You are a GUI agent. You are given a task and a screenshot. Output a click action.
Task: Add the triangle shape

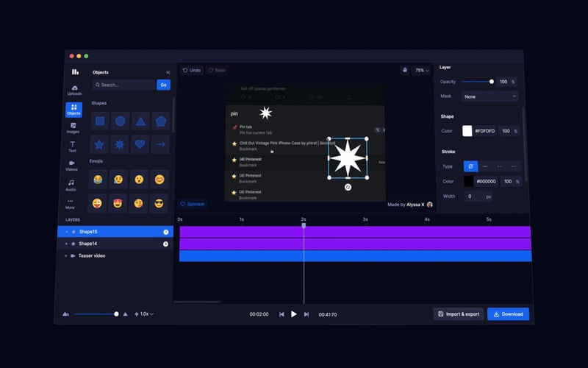coord(140,121)
